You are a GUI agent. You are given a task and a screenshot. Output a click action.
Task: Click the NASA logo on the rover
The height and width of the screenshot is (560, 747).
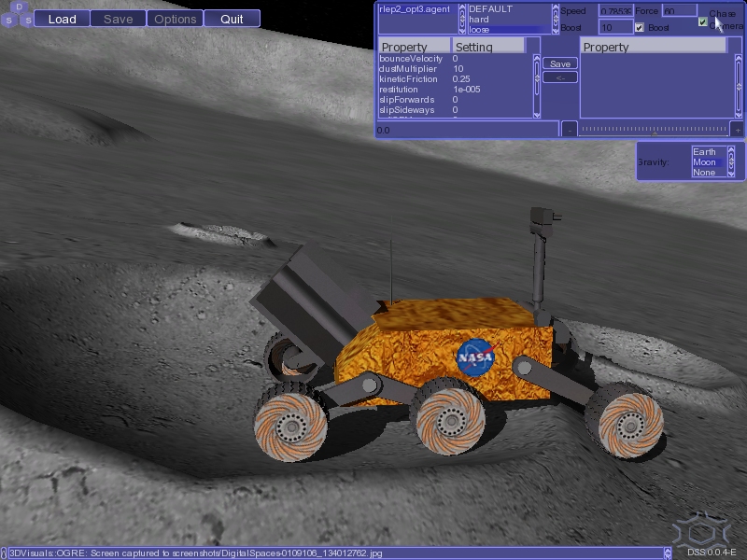click(475, 357)
